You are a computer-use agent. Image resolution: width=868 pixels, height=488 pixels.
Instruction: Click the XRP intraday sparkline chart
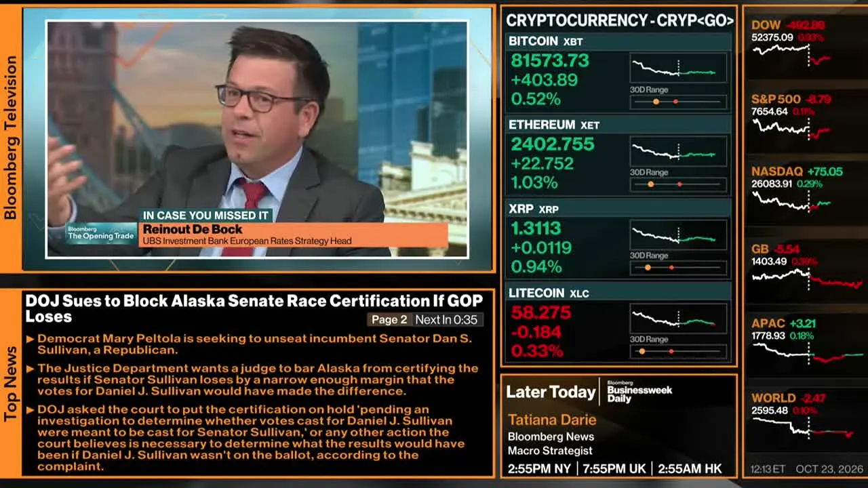click(678, 235)
